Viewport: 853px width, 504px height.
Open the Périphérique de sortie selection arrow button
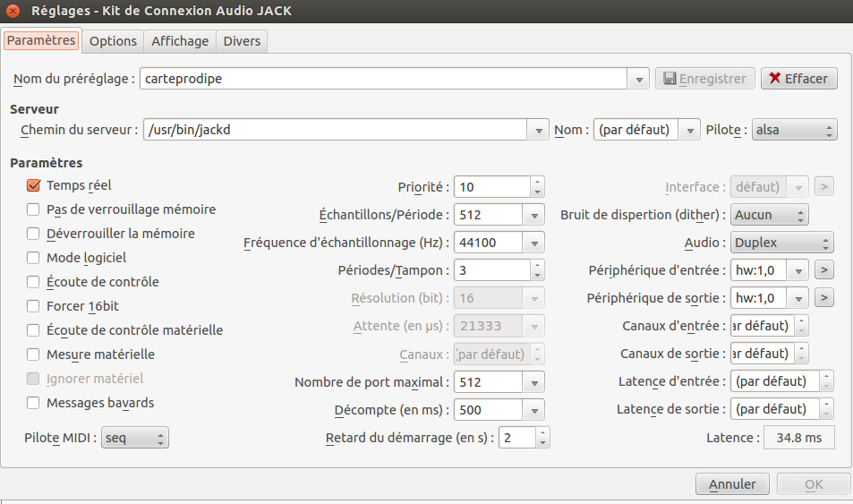click(824, 298)
